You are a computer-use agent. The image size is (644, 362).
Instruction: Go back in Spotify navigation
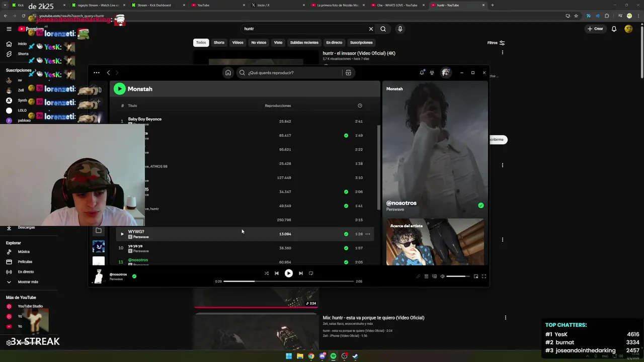(x=108, y=72)
